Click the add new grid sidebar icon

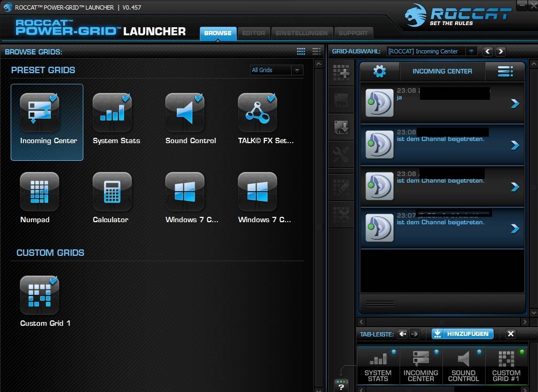pos(341,72)
